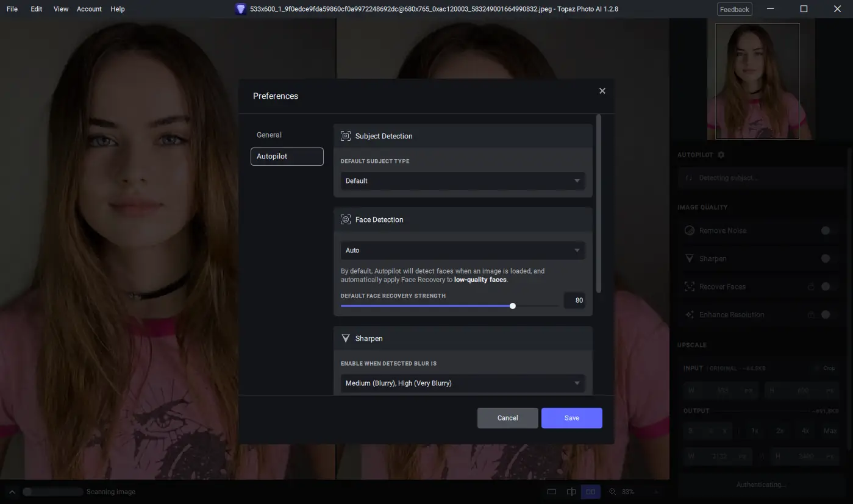Open the Account menu
This screenshot has width=853, height=504.
[89, 9]
